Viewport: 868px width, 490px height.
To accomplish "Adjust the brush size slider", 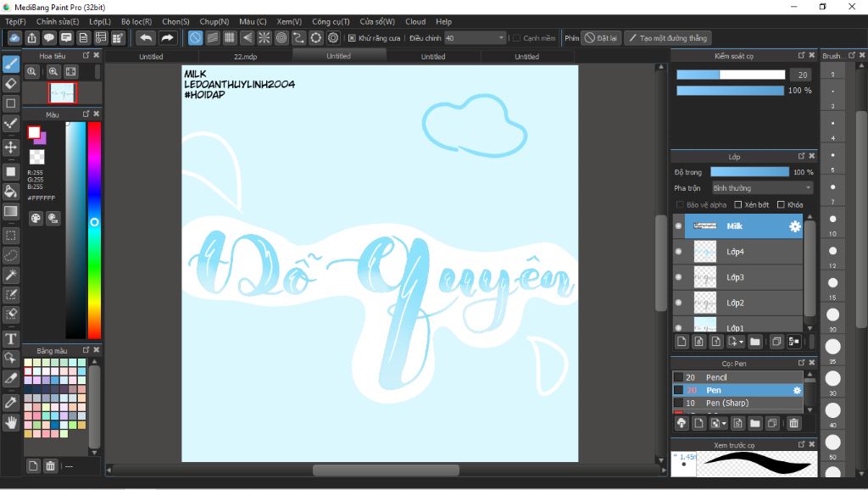I will click(x=731, y=75).
